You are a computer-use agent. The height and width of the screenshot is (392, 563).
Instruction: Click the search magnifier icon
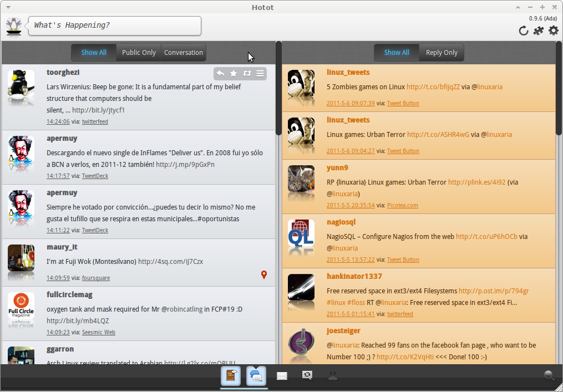tap(549, 375)
